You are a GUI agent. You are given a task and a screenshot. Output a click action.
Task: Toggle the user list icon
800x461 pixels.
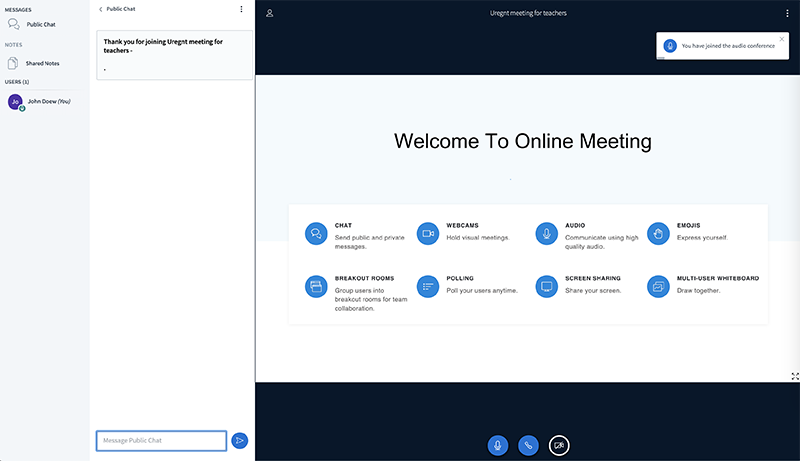point(270,13)
